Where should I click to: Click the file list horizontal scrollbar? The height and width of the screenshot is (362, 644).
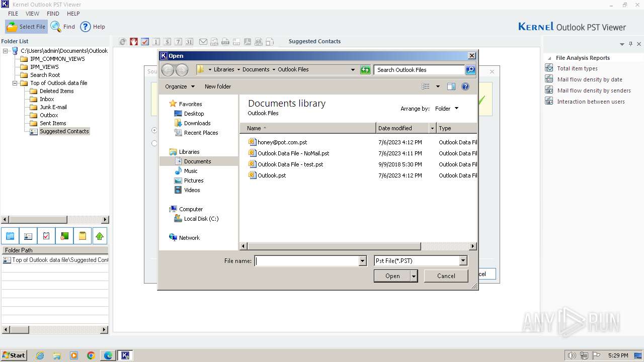pyautogui.click(x=358, y=246)
